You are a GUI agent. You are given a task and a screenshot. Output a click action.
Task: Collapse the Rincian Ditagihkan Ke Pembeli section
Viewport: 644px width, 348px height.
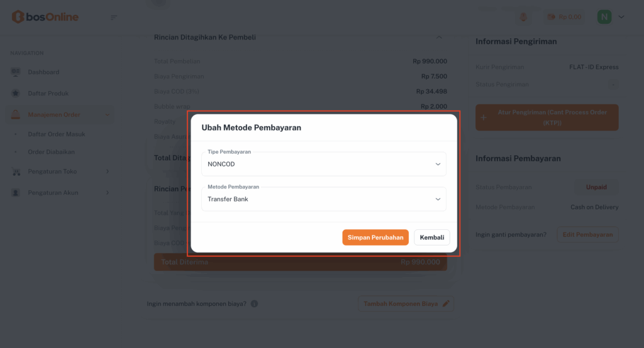click(x=439, y=37)
